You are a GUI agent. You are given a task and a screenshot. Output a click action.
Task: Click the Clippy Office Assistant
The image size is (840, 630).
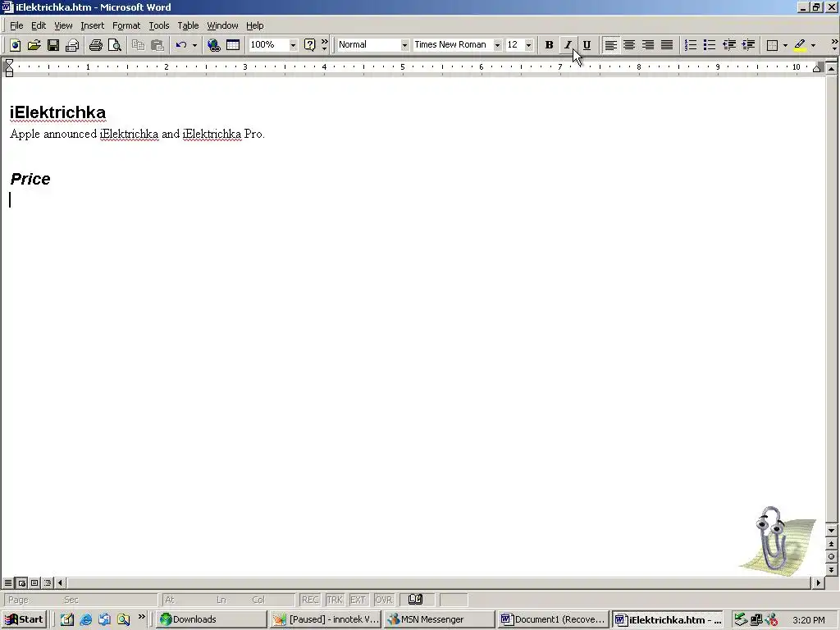click(x=778, y=540)
